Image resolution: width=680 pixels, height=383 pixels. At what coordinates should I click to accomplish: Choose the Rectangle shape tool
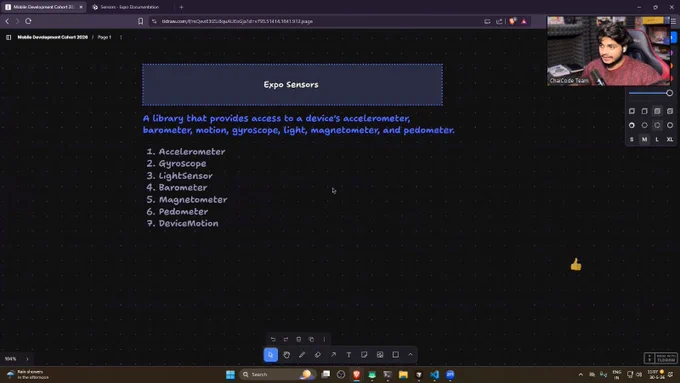[396, 355]
